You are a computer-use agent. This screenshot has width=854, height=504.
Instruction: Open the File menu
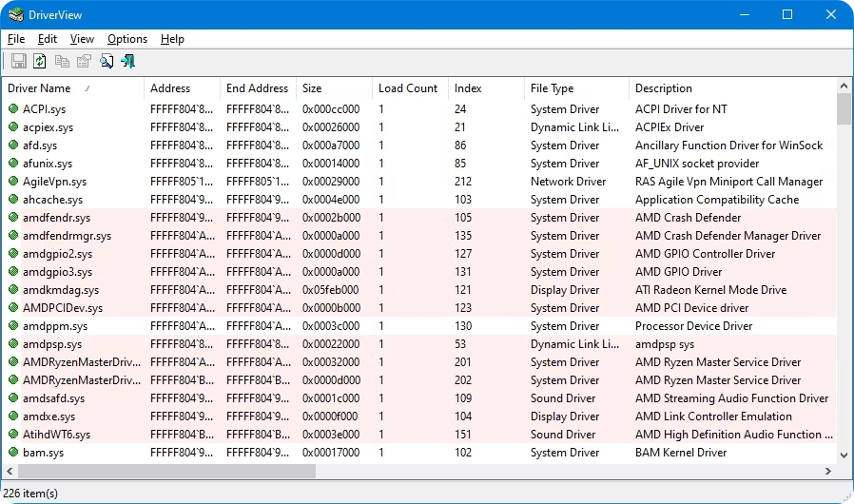pyautogui.click(x=16, y=39)
